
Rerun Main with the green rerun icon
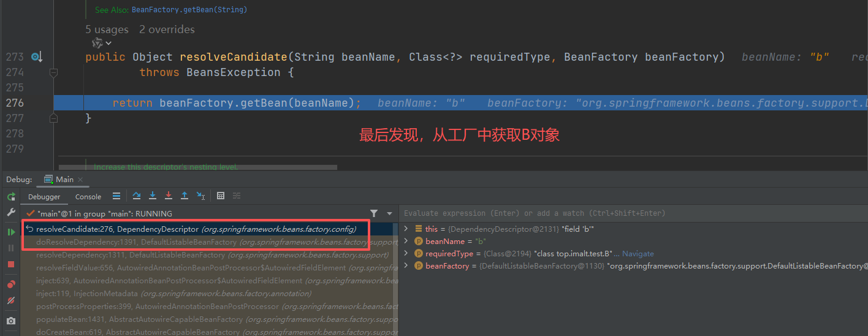tap(11, 197)
